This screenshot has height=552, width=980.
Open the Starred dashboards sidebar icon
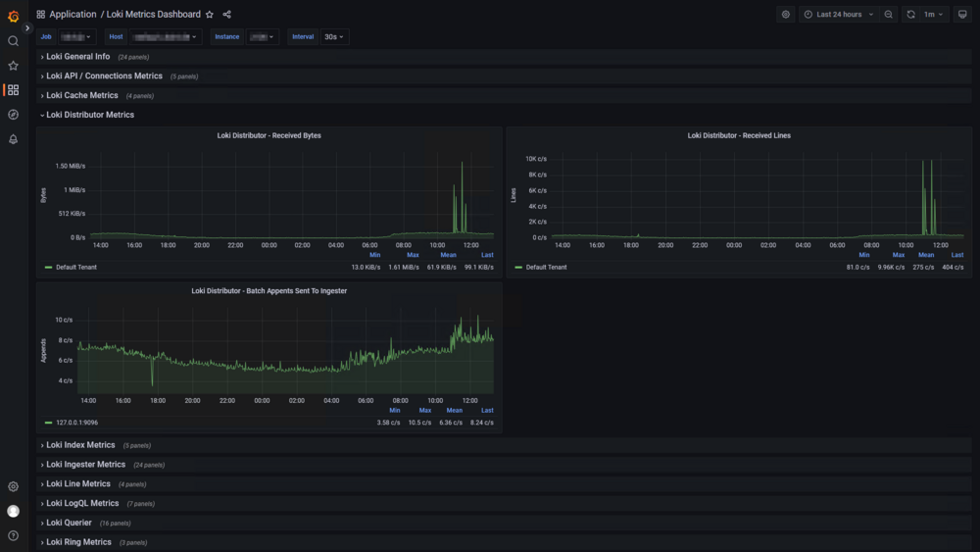(x=13, y=66)
